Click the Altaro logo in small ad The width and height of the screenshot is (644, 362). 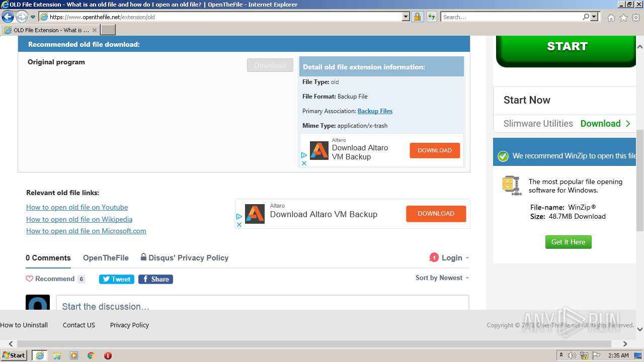[x=319, y=150]
